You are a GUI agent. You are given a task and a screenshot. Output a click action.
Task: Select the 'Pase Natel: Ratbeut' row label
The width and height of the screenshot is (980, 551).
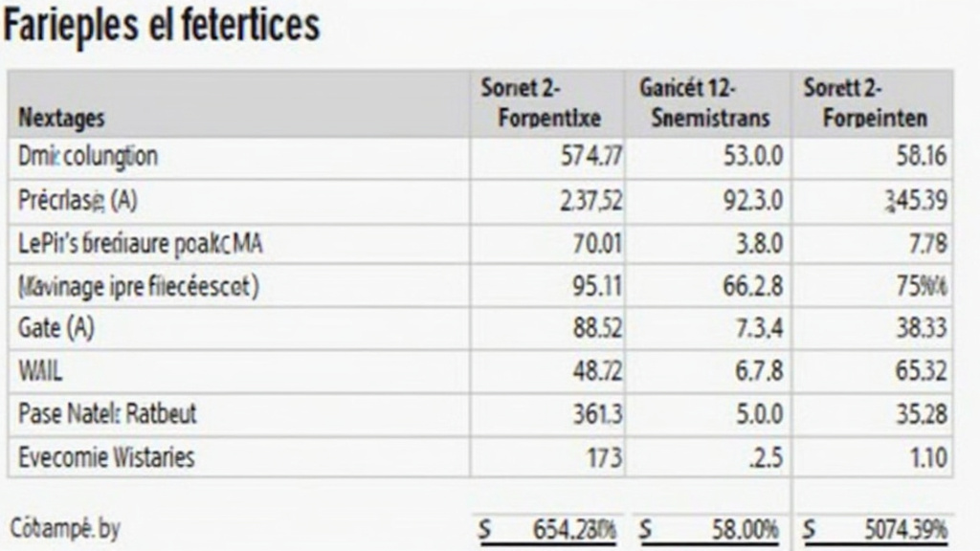107,414
